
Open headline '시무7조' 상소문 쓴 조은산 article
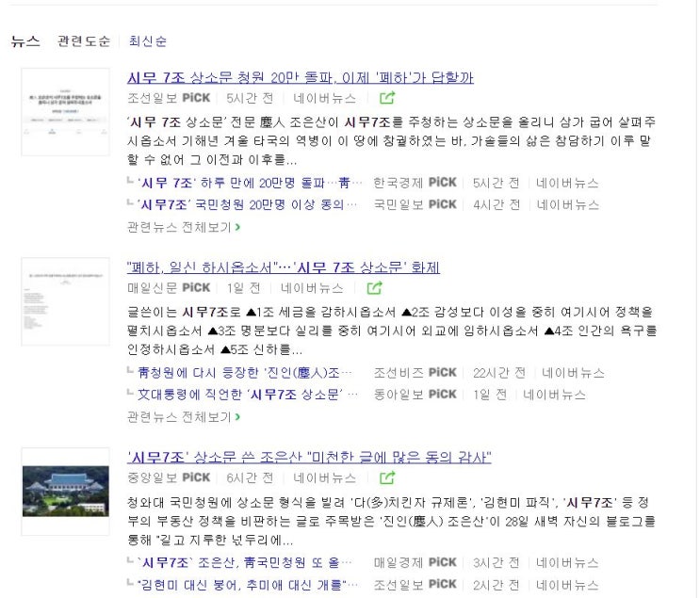click(x=309, y=458)
